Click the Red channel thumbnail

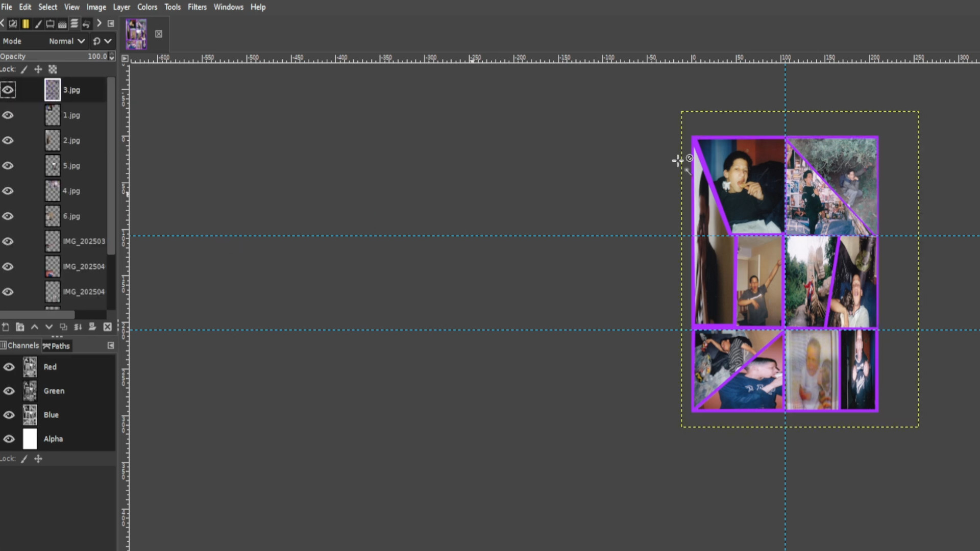tap(30, 367)
